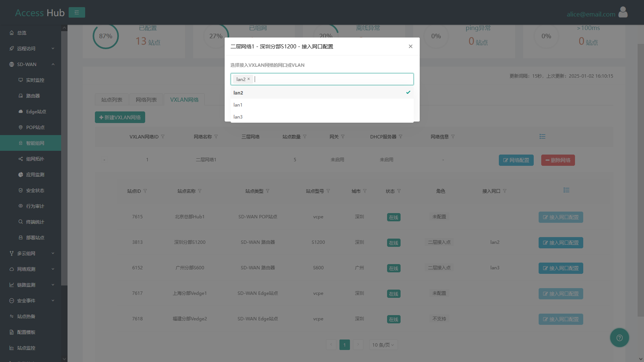Click the 删除网络 button

point(558,160)
